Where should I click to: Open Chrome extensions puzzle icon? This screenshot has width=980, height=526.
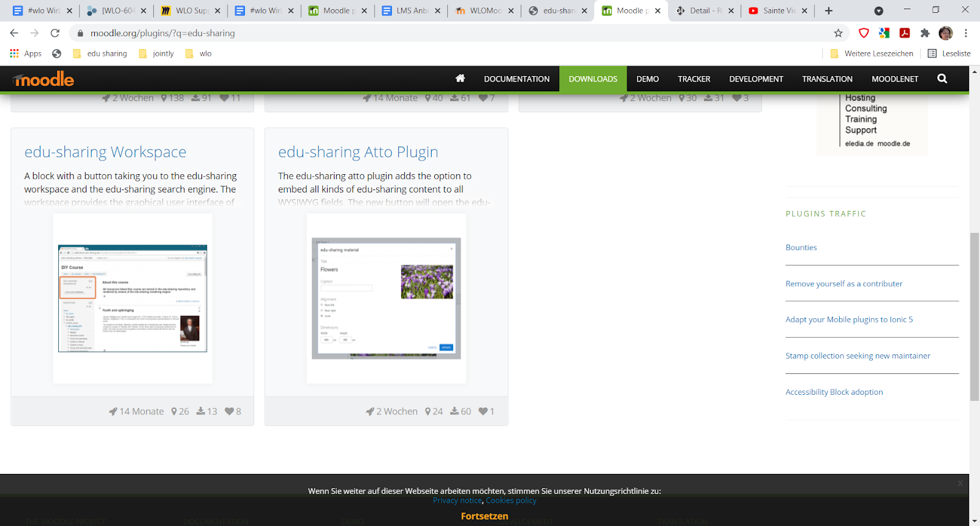[x=925, y=33]
